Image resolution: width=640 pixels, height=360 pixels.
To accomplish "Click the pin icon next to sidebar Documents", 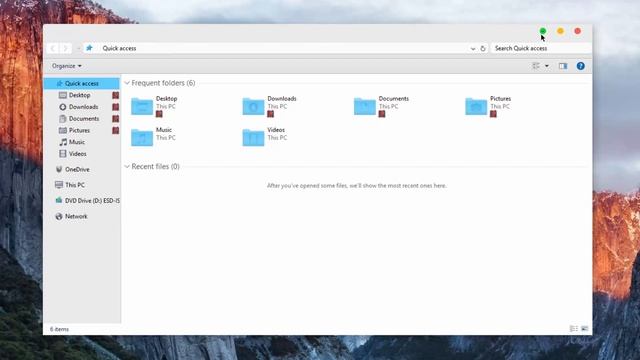I will coord(116,119).
